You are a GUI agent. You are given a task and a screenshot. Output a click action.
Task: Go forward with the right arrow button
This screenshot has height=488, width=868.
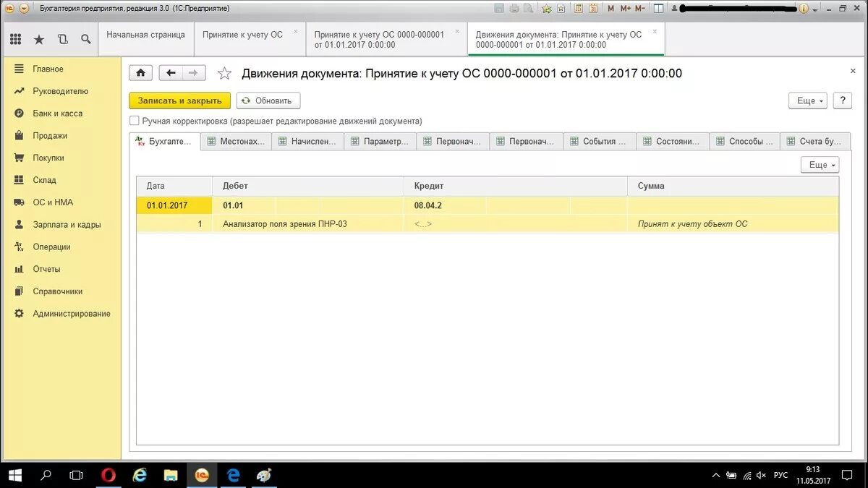193,73
